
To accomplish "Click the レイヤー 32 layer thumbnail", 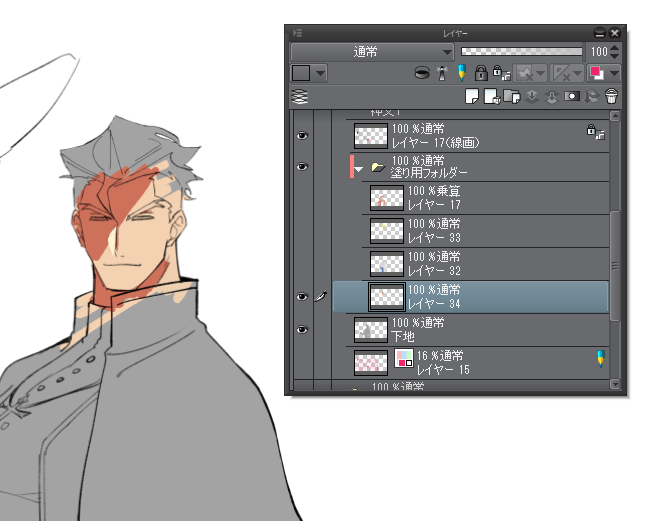I will (387, 264).
